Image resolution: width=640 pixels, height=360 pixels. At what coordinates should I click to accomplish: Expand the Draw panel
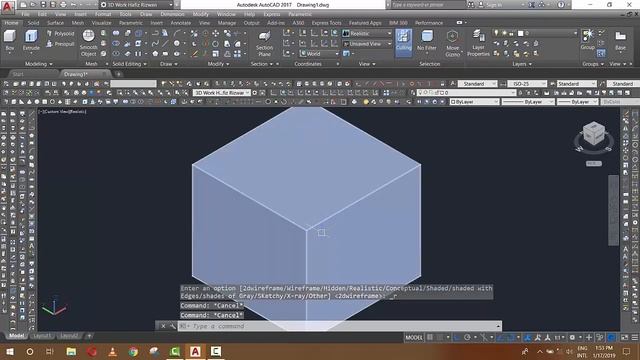coord(169,64)
